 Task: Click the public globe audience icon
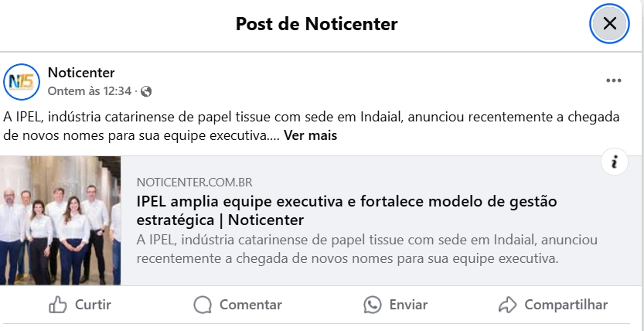tap(146, 91)
